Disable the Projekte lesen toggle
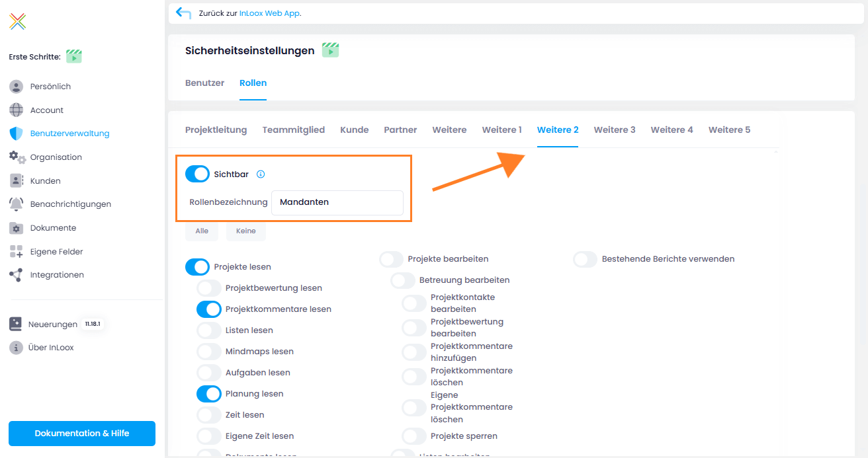This screenshot has height=458, width=868. 197,267
